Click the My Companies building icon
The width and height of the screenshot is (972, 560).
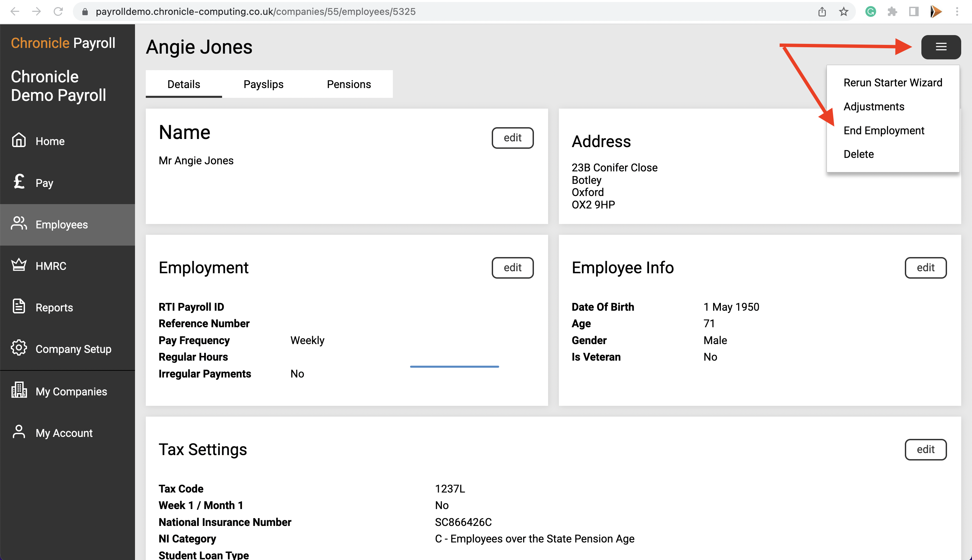click(x=19, y=390)
